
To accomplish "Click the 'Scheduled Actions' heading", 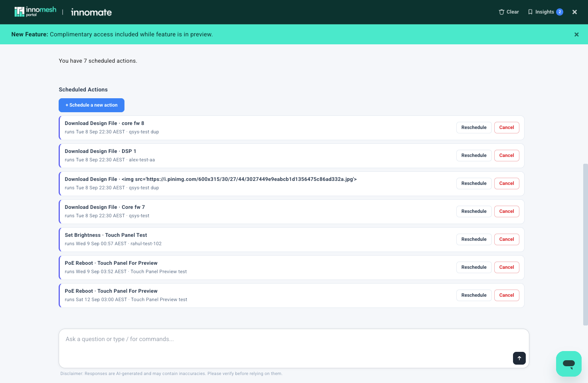I will click(83, 89).
